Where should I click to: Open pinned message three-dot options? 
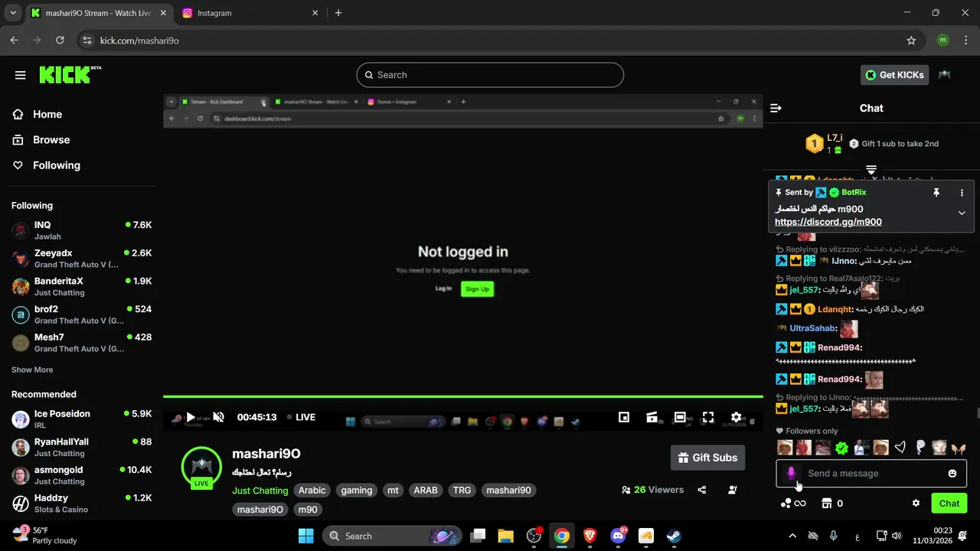pos(962,193)
